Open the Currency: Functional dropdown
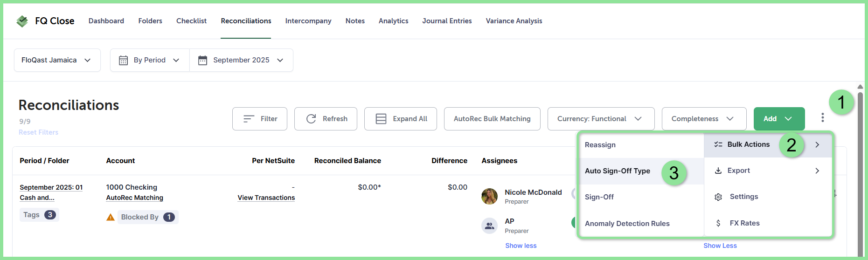The height and width of the screenshot is (260, 868). 601,119
